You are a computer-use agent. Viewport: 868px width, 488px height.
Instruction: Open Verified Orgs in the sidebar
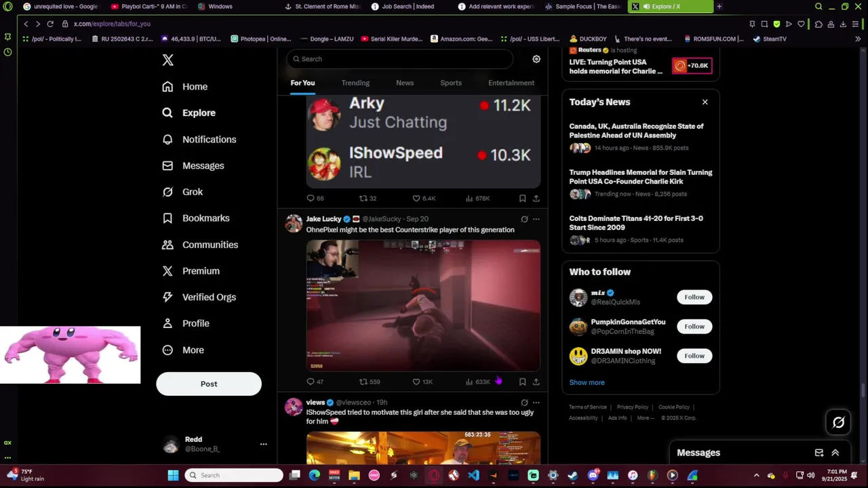199,297
